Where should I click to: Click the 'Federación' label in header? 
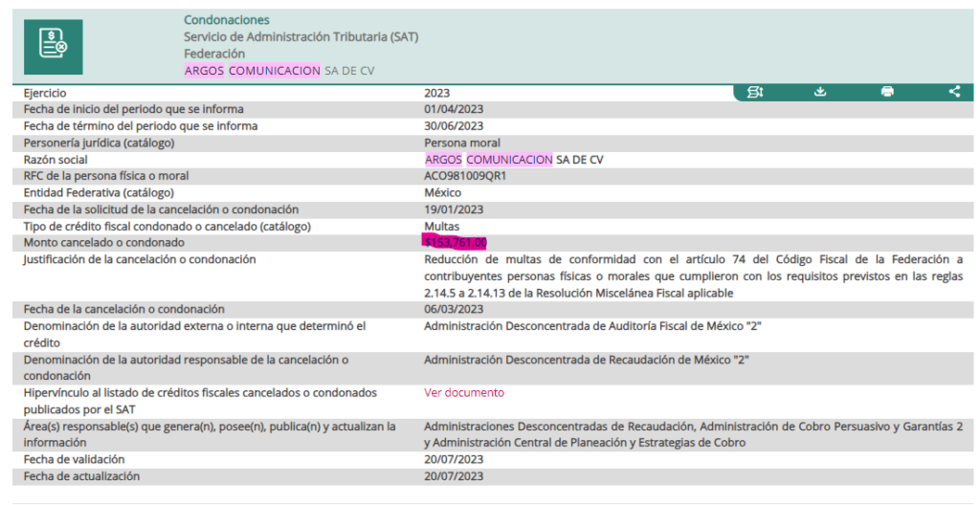(x=214, y=54)
